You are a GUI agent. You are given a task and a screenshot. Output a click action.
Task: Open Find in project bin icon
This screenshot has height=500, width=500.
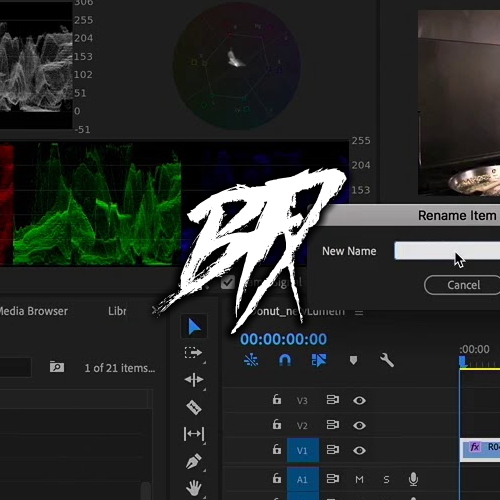pyautogui.click(x=57, y=367)
